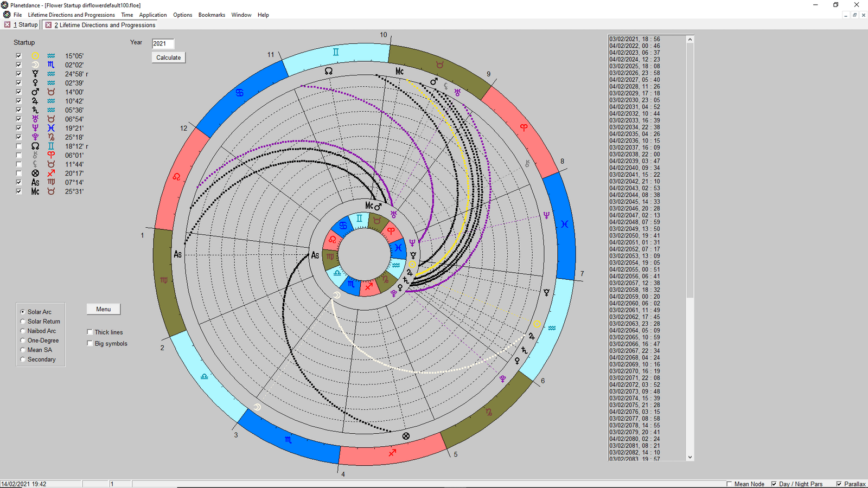Viewport: 868px width, 488px height.
Task: Click the Neptune glyph in the left panel
Action: tap(35, 128)
